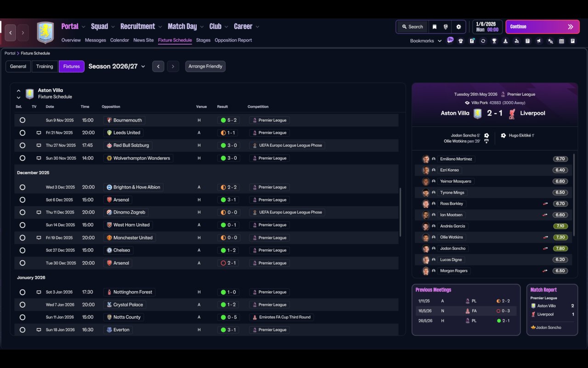Click the Liverpool badge in the match header
This screenshot has width=588, height=368.
pyautogui.click(x=512, y=113)
